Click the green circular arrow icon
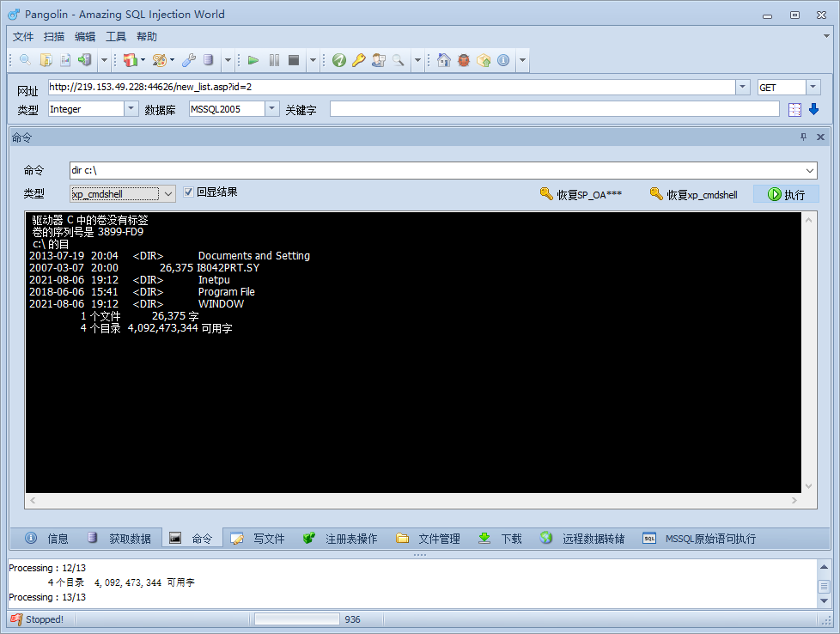Screen dimensions: 840x634 tap(339, 60)
